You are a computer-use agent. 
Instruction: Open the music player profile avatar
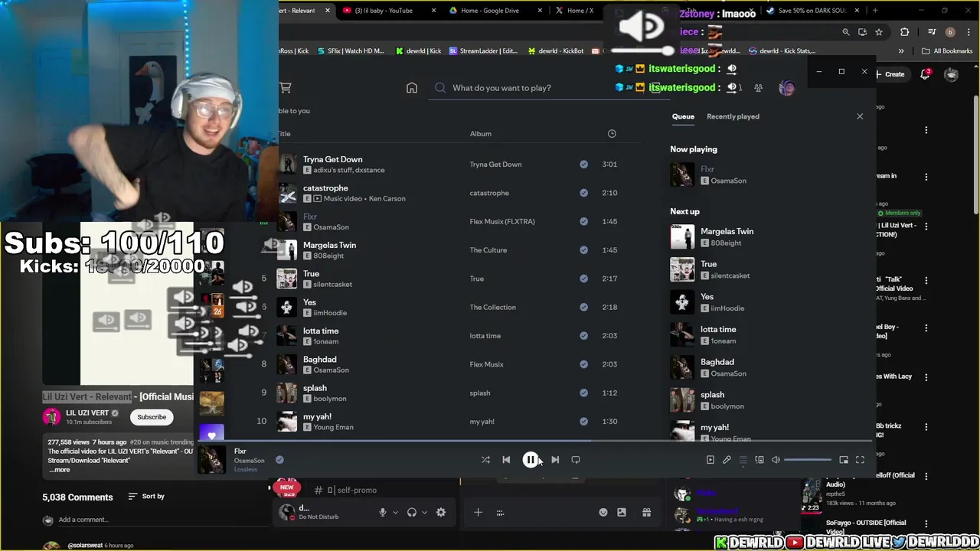click(x=786, y=88)
